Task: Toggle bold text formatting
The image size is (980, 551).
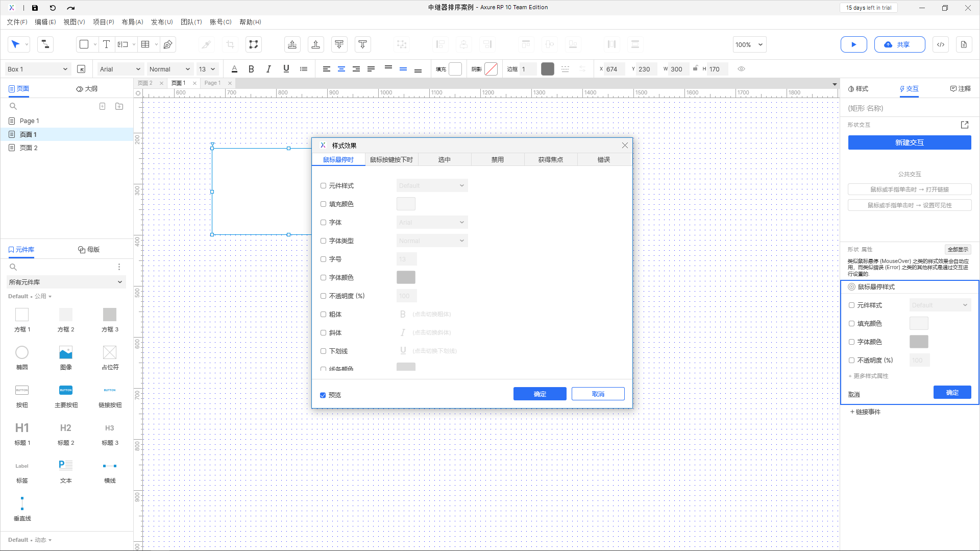Action: click(x=251, y=69)
